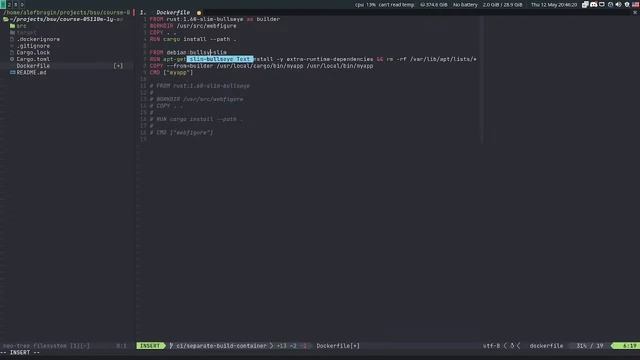Open Cargo.toml file in tree
Viewport: 640px width, 360px height.
[x=33, y=59]
